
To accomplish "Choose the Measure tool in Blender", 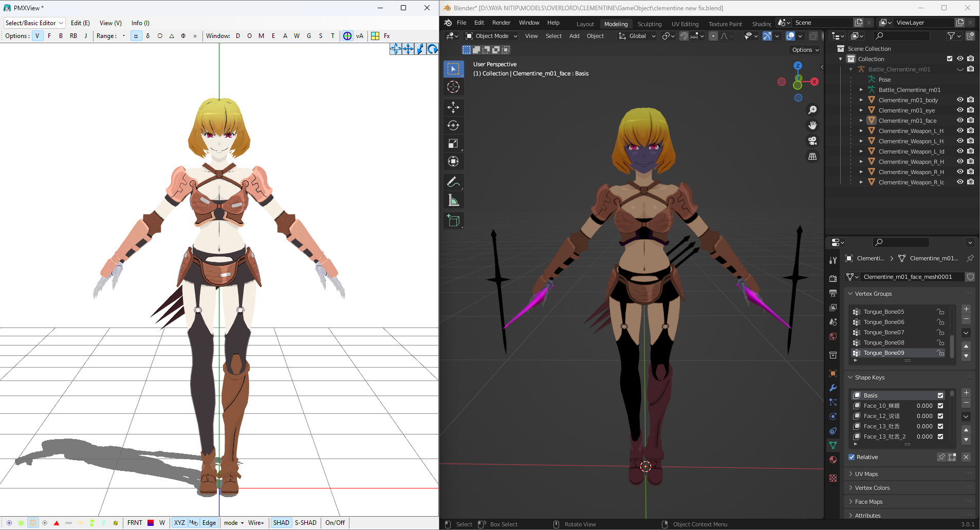I will click(453, 200).
